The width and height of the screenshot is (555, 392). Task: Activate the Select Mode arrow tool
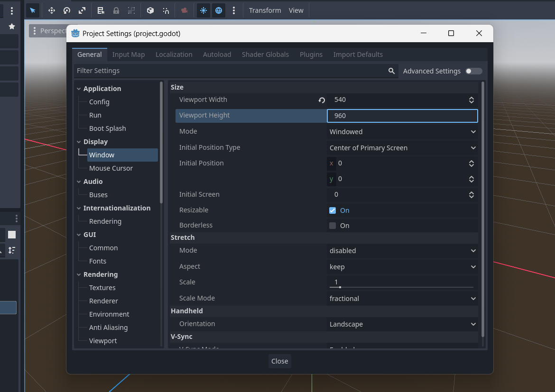point(33,10)
